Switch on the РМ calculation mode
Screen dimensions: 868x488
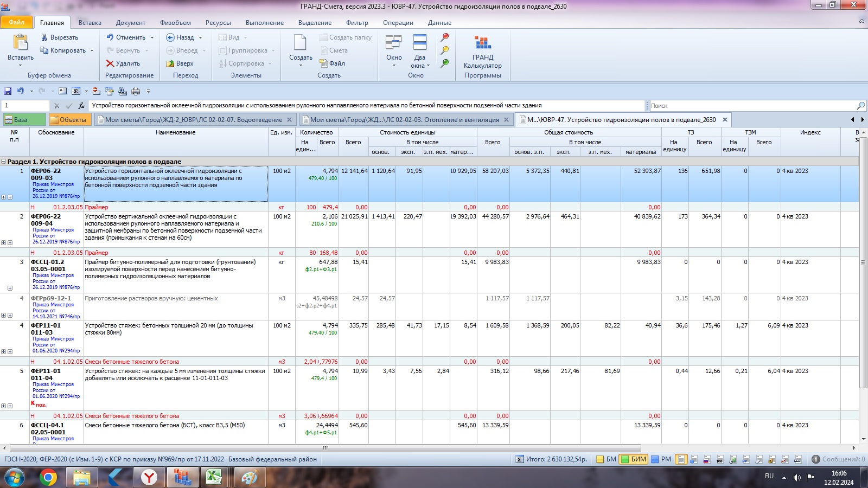coord(661,459)
